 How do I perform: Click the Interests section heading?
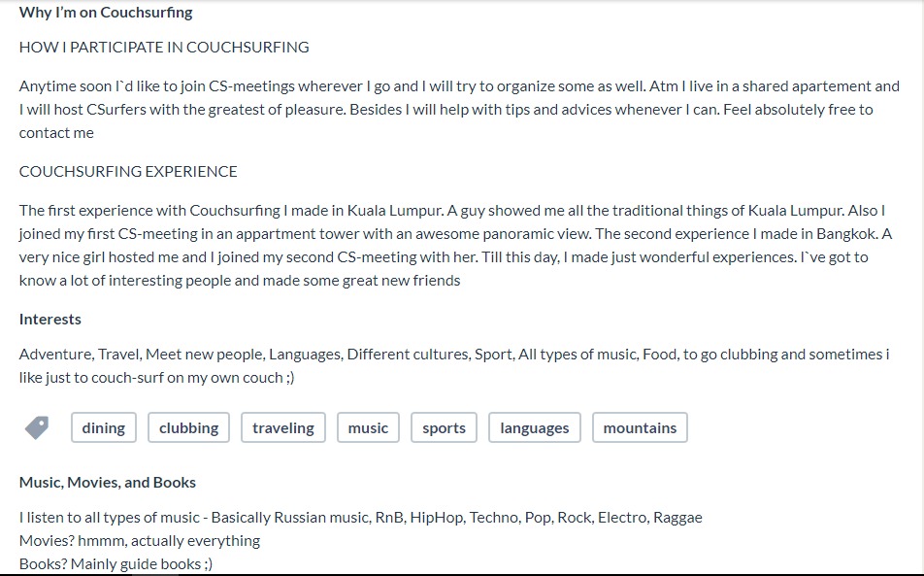pyautogui.click(x=50, y=319)
